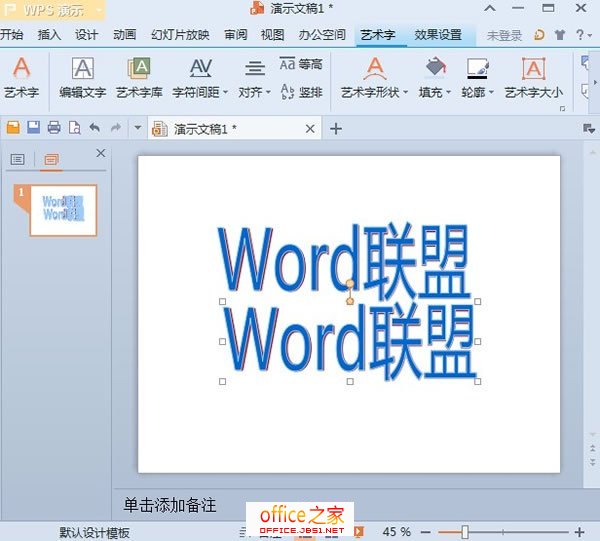This screenshot has width=600, height=541.
Task: Expand the ribbon right overflow arrow
Action: 595,82
